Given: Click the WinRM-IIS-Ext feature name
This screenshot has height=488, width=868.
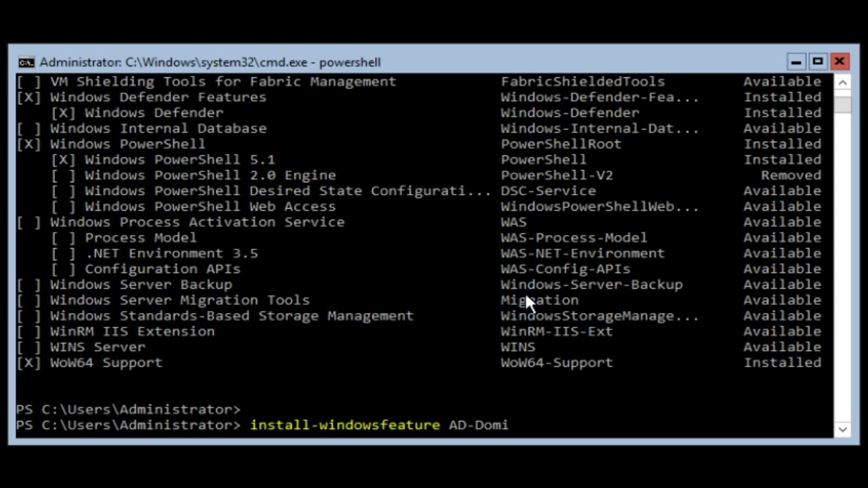Looking at the screenshot, I should pyautogui.click(x=557, y=331).
